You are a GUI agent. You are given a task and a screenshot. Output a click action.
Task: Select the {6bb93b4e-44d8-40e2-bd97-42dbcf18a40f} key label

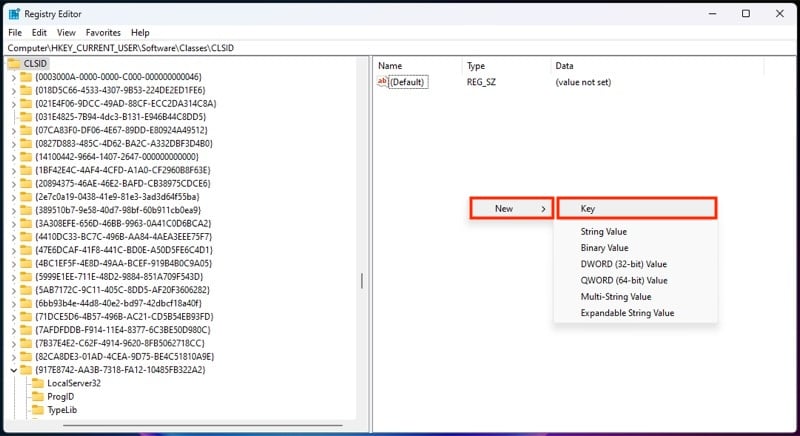118,303
